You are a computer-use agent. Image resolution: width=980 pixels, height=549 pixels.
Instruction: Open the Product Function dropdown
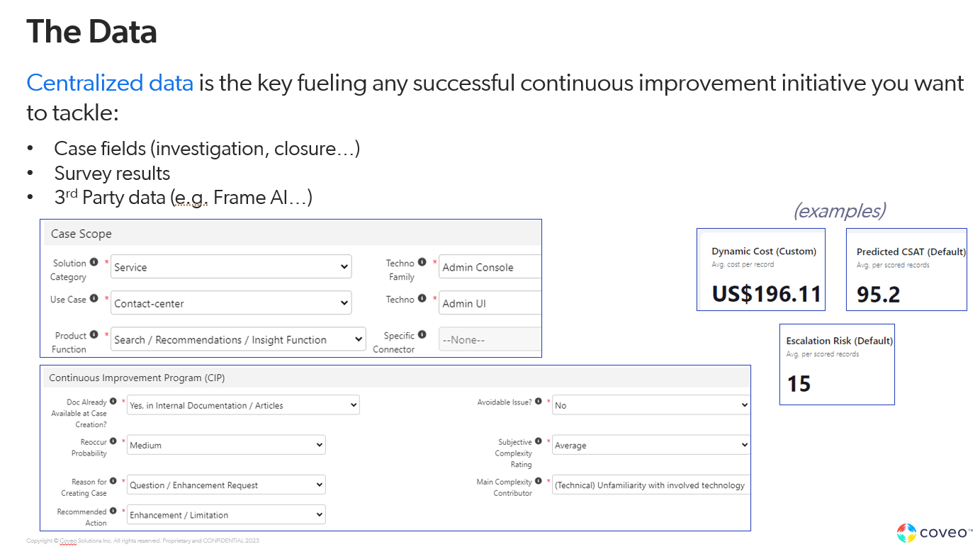239,340
